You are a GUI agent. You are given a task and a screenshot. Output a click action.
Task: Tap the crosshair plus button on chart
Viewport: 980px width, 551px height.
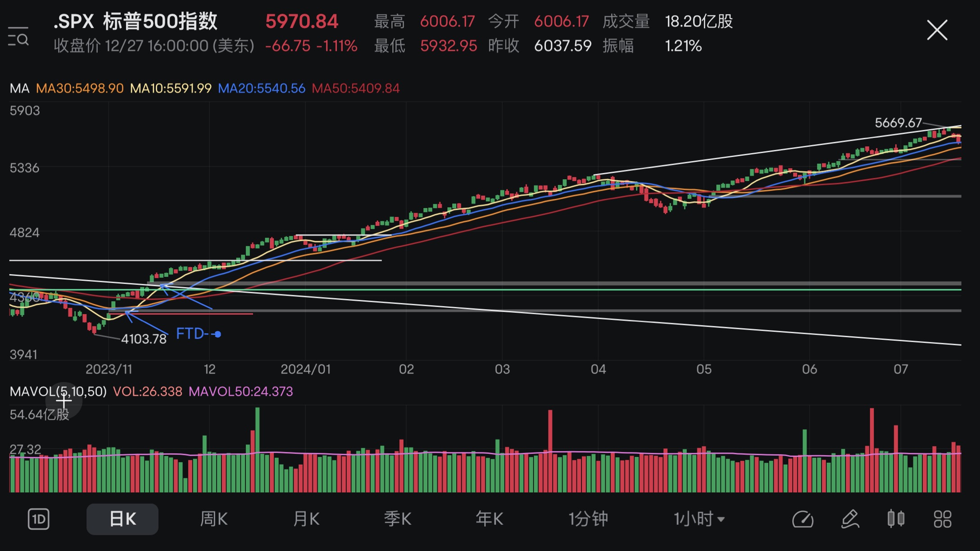64,400
